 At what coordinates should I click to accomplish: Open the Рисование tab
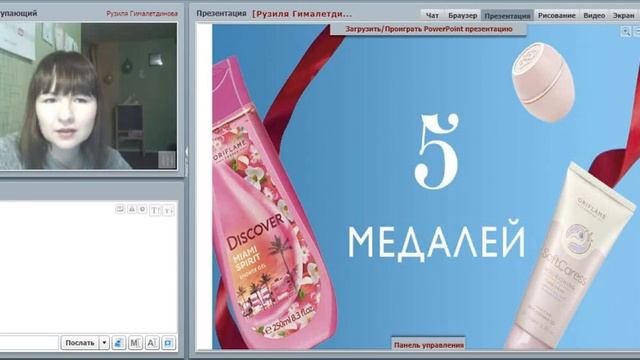tap(556, 16)
